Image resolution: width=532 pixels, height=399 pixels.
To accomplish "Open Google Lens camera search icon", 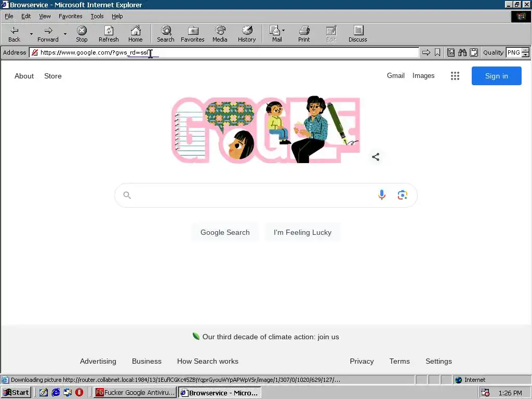I will tap(403, 195).
